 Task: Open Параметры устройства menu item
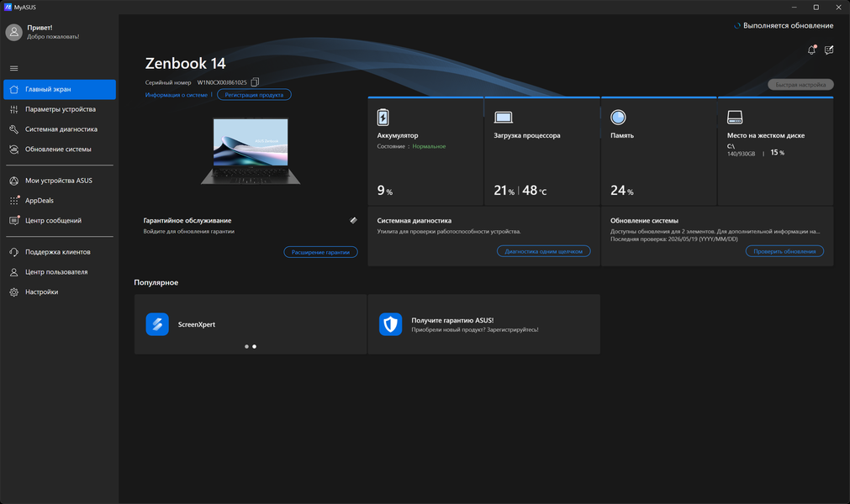pos(60,109)
